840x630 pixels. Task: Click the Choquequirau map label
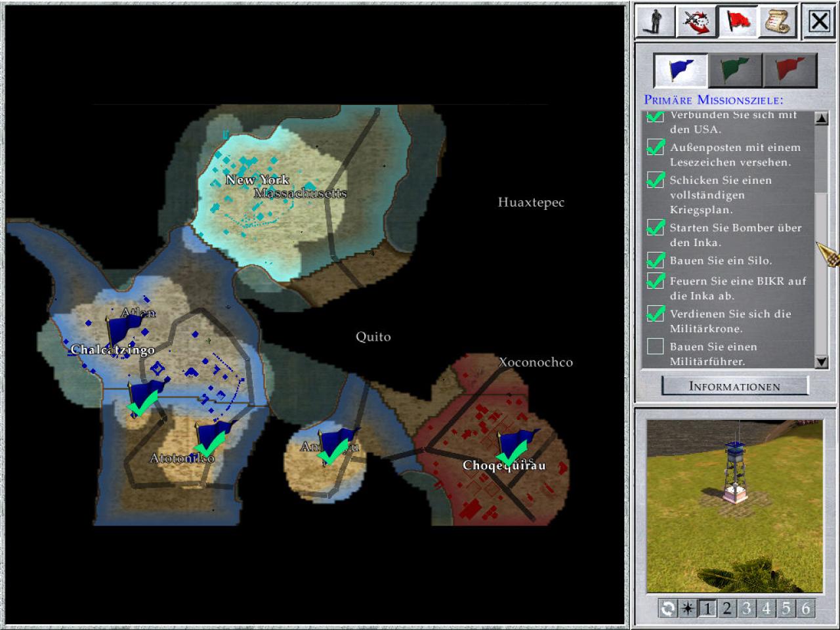click(x=504, y=465)
